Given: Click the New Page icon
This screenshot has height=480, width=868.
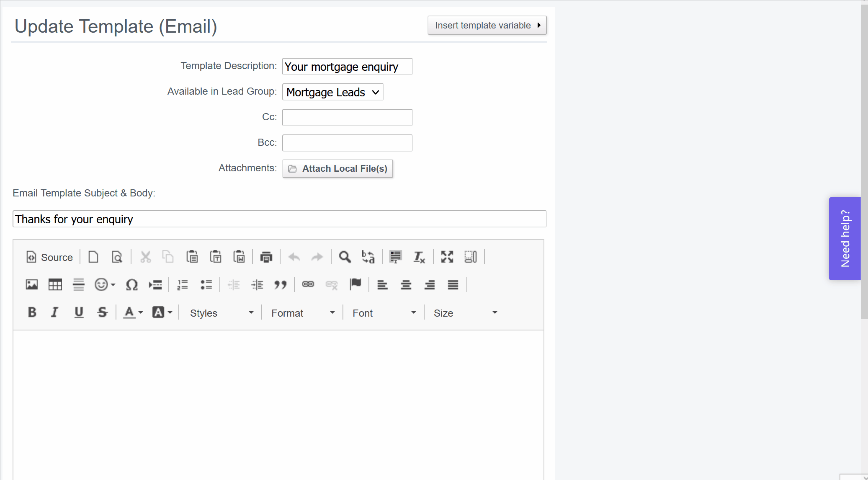Looking at the screenshot, I should pyautogui.click(x=93, y=257).
